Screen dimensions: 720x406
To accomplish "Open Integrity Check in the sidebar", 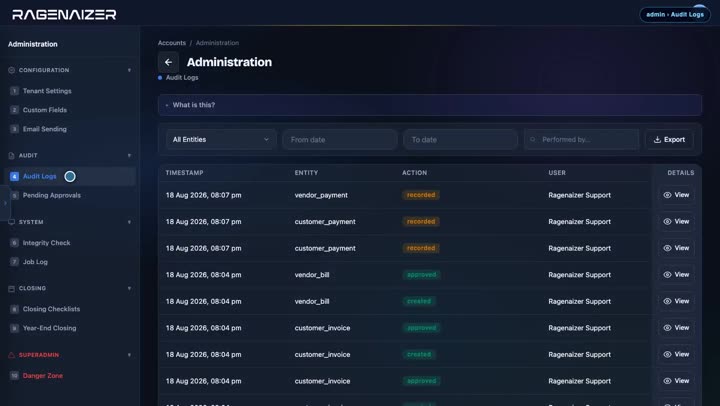I will [x=70, y=243].
